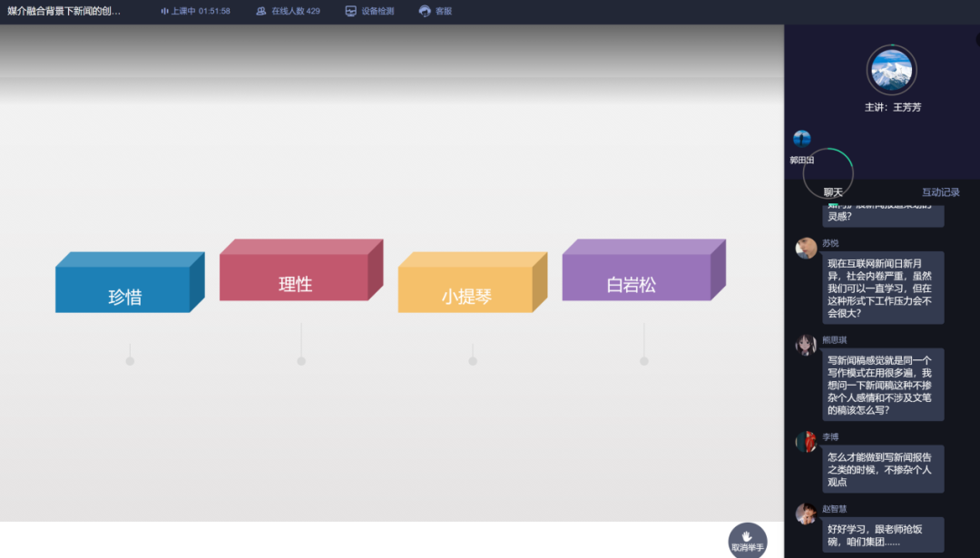980x558 pixels.
Task: Click the username 熊思琪 in chat
Action: point(835,340)
